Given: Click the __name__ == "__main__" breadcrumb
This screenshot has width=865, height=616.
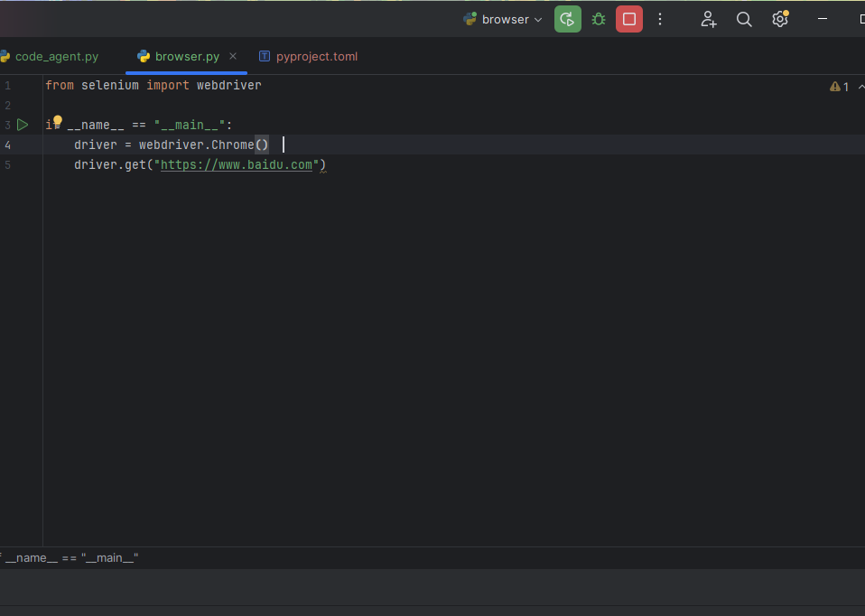Looking at the screenshot, I should pos(70,558).
